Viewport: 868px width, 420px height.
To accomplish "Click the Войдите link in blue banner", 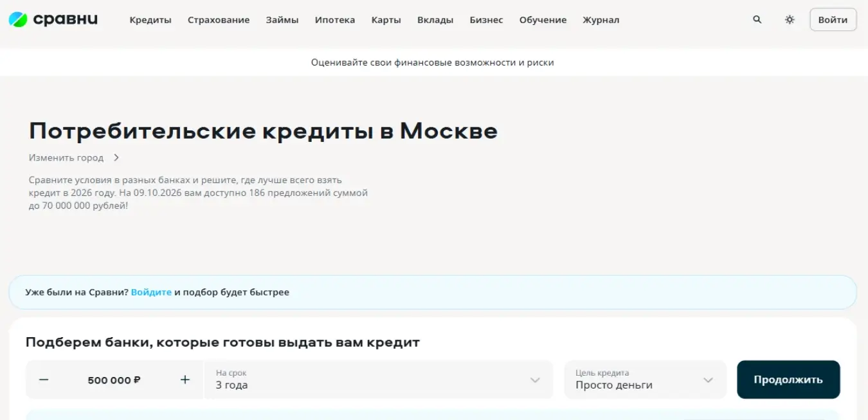I will (151, 292).
